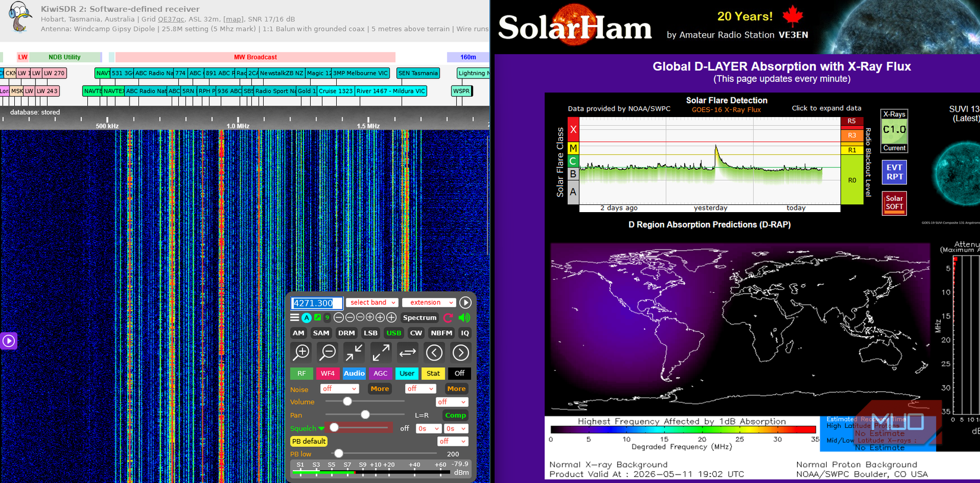Open the 'off' dropdown in the PB default row

coord(453,441)
